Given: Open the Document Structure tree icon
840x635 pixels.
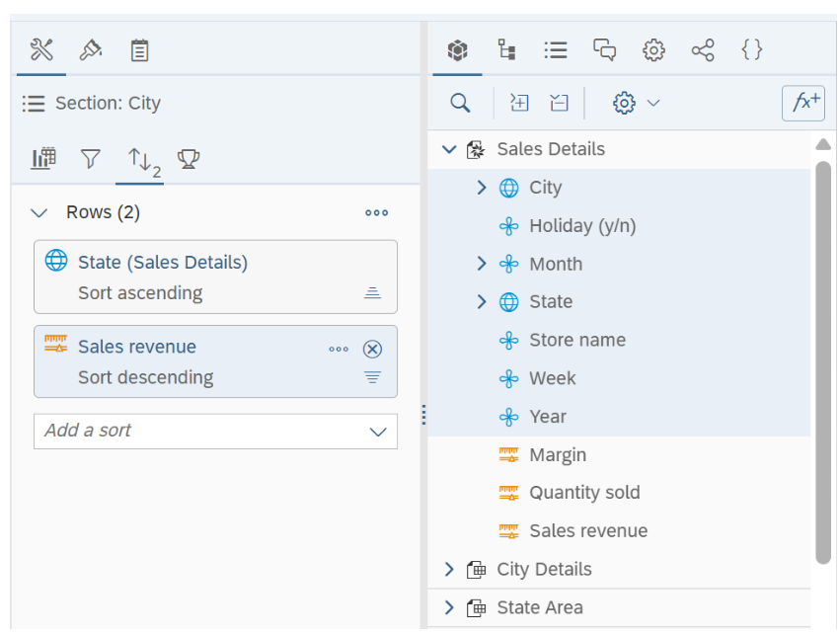Looking at the screenshot, I should (506, 50).
